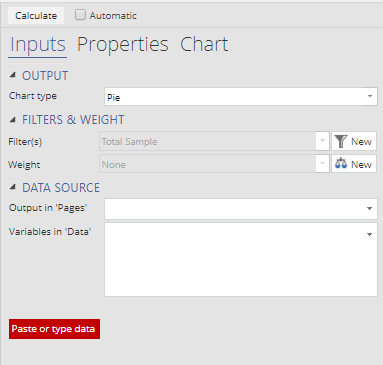Collapse the DATA SOURCE section triangle

(x=13, y=187)
